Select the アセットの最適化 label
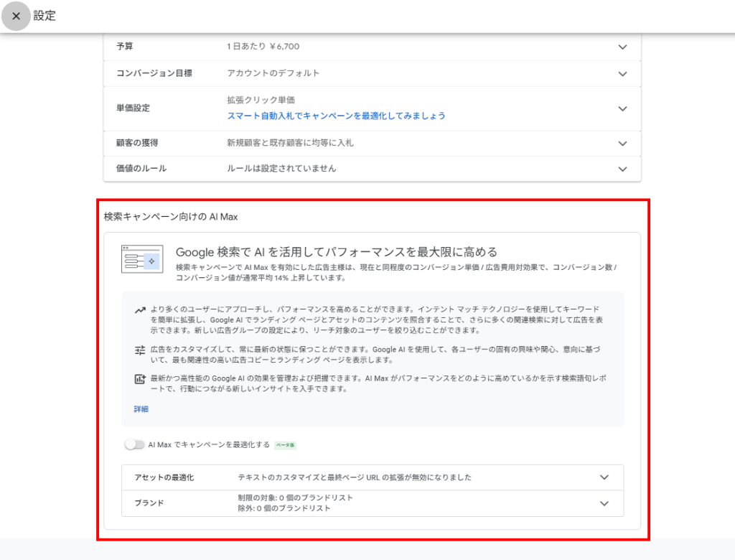 pos(164,477)
